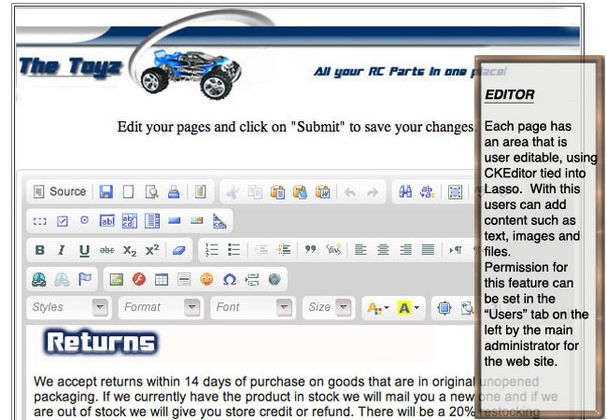Viewport: 607px width, 420px height.
Task: Insert an image using the image icon
Action: [116, 279]
